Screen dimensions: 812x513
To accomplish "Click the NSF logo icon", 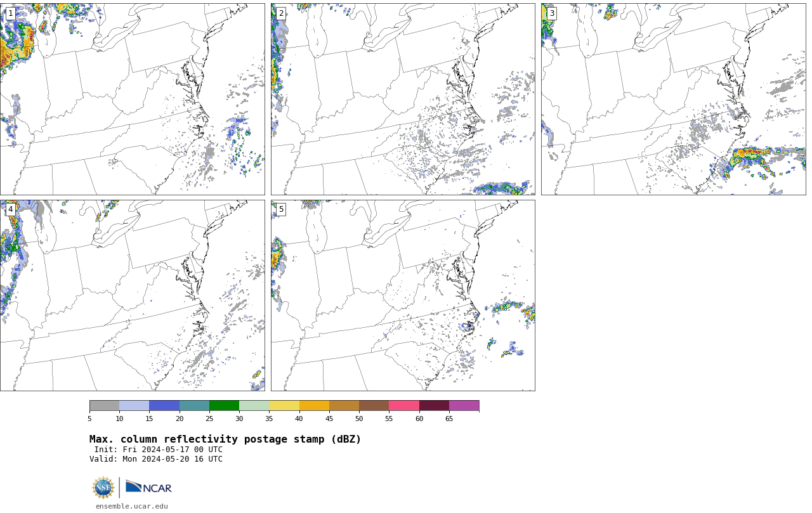I will point(103,488).
